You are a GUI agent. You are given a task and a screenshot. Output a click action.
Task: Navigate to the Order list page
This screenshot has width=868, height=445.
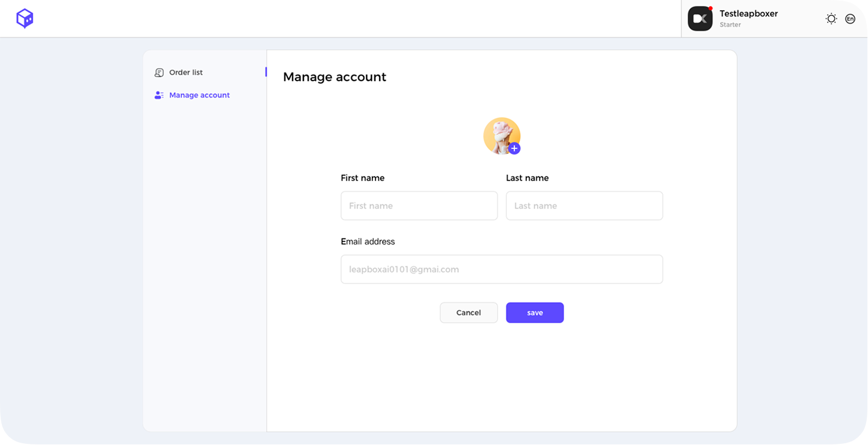pos(186,72)
